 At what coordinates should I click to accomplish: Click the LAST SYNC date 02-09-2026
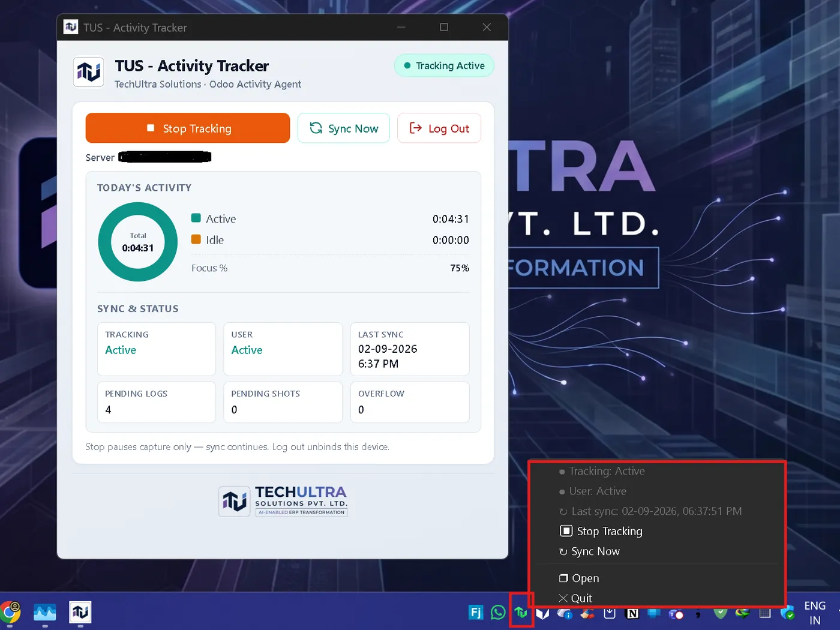[x=388, y=349]
